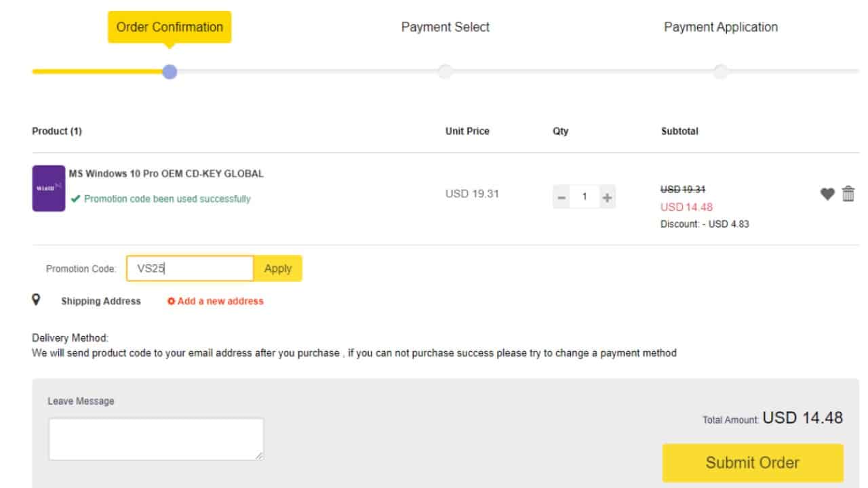Image resolution: width=868 pixels, height=488 pixels.
Task: Click the Order Confirmation progress dot
Action: click(x=170, y=71)
